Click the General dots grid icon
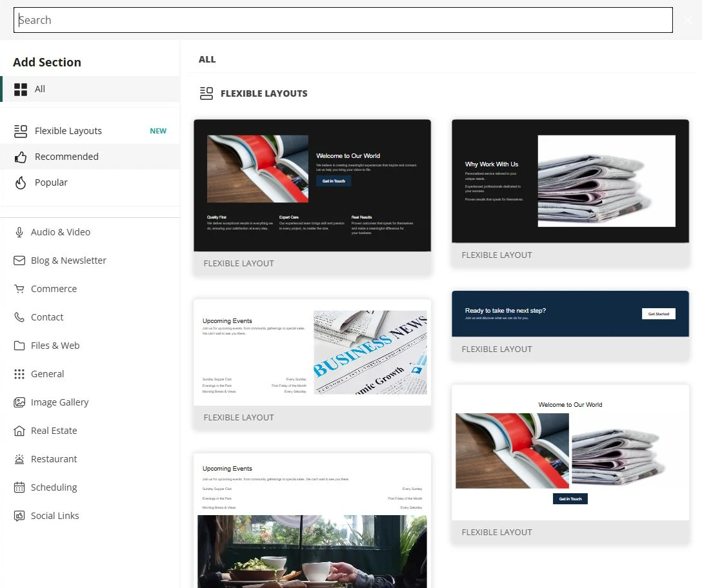This screenshot has width=702, height=588. pos(19,374)
